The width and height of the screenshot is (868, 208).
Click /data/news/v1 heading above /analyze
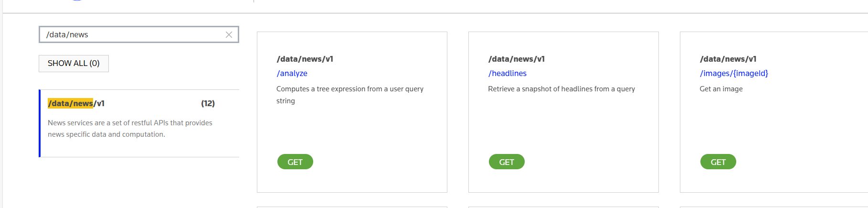point(305,59)
